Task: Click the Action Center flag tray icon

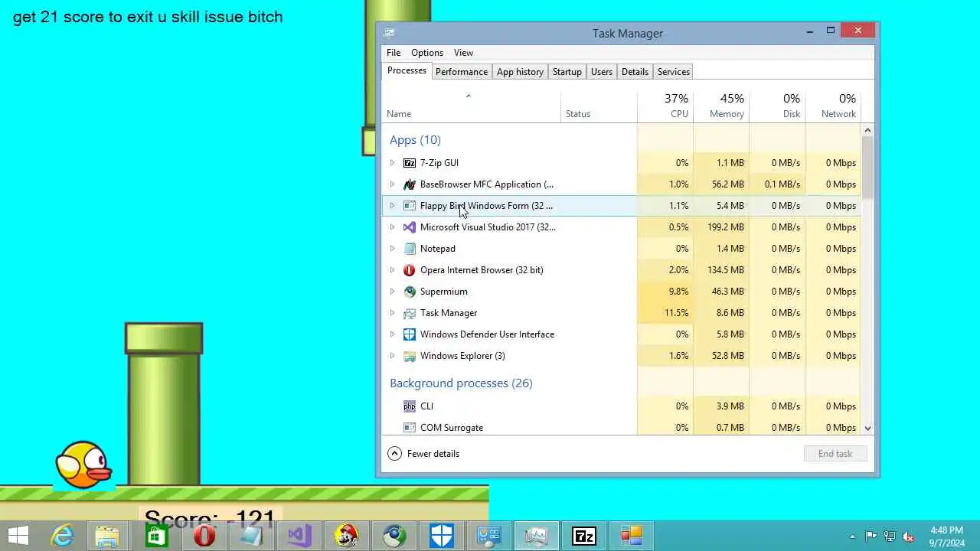Action: coord(871,536)
